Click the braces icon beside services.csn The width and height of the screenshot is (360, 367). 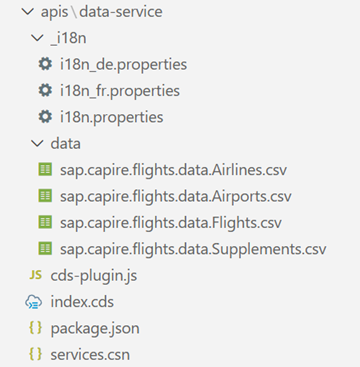coord(35,354)
